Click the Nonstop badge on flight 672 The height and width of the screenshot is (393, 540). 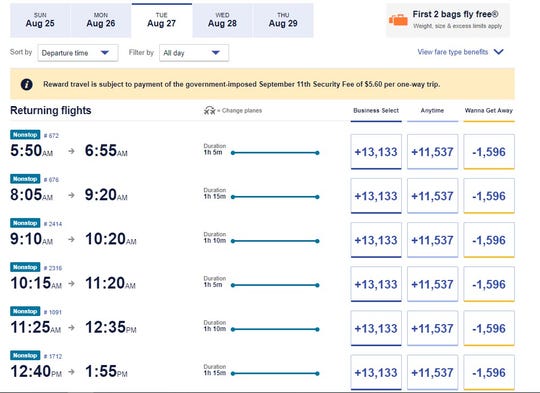point(25,135)
